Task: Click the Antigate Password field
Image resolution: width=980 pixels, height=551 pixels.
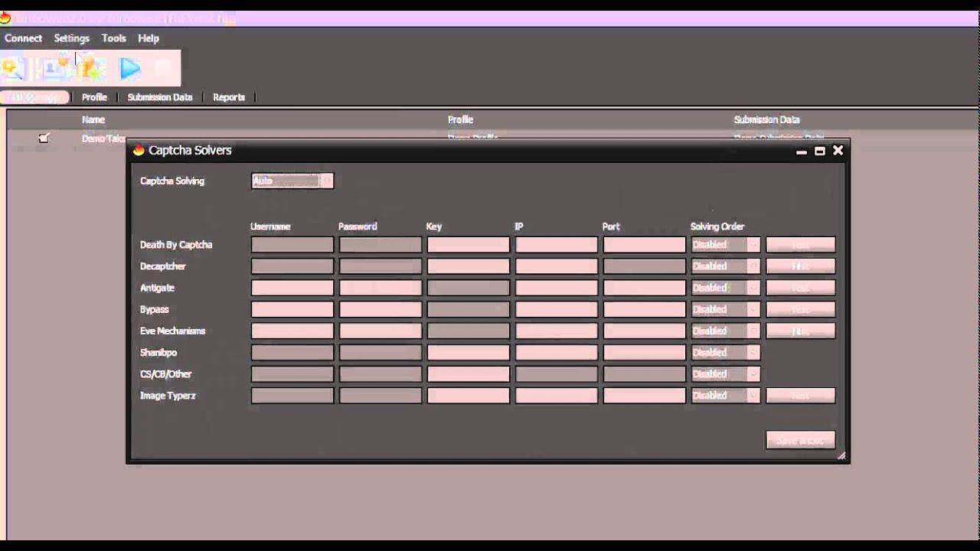Action: pyautogui.click(x=381, y=288)
